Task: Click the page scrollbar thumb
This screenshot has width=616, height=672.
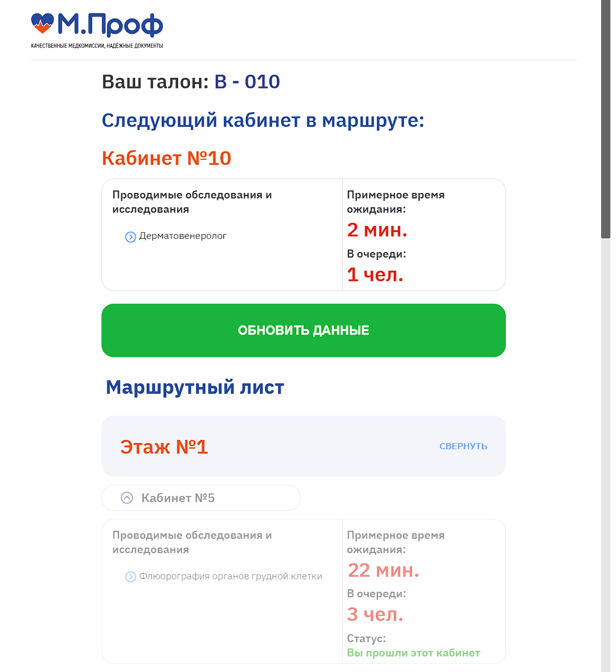Action: click(605, 118)
